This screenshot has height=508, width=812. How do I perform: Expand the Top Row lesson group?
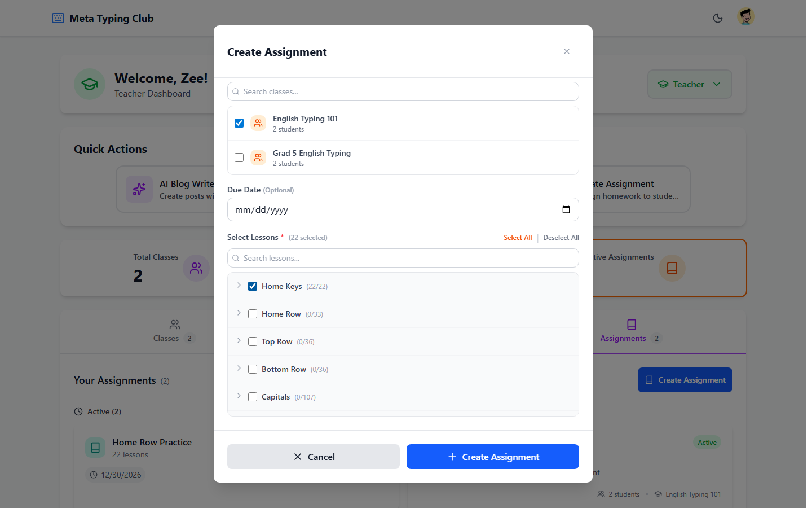239,341
